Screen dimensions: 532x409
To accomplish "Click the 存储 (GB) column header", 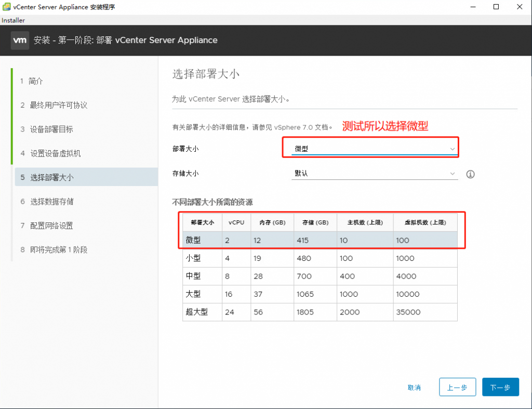I will click(315, 222).
